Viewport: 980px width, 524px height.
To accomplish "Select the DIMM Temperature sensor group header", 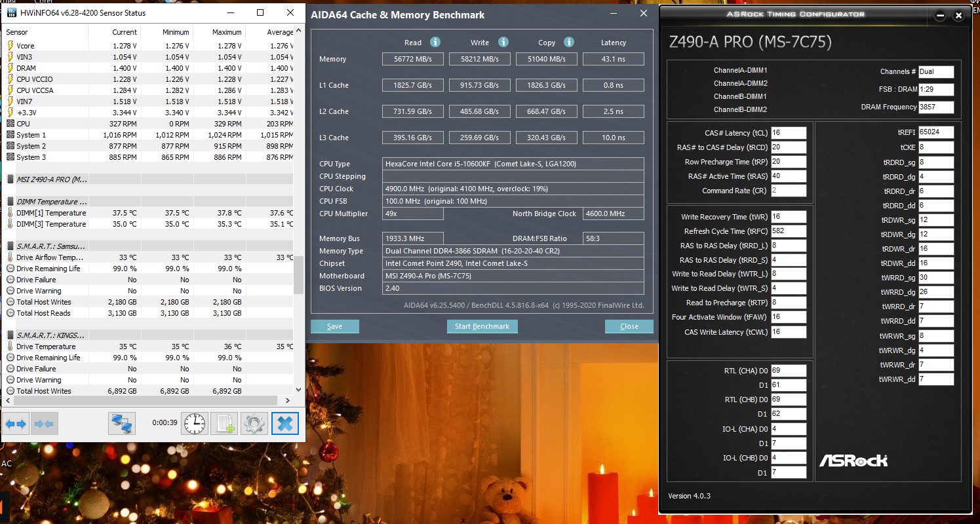I will tap(149, 201).
